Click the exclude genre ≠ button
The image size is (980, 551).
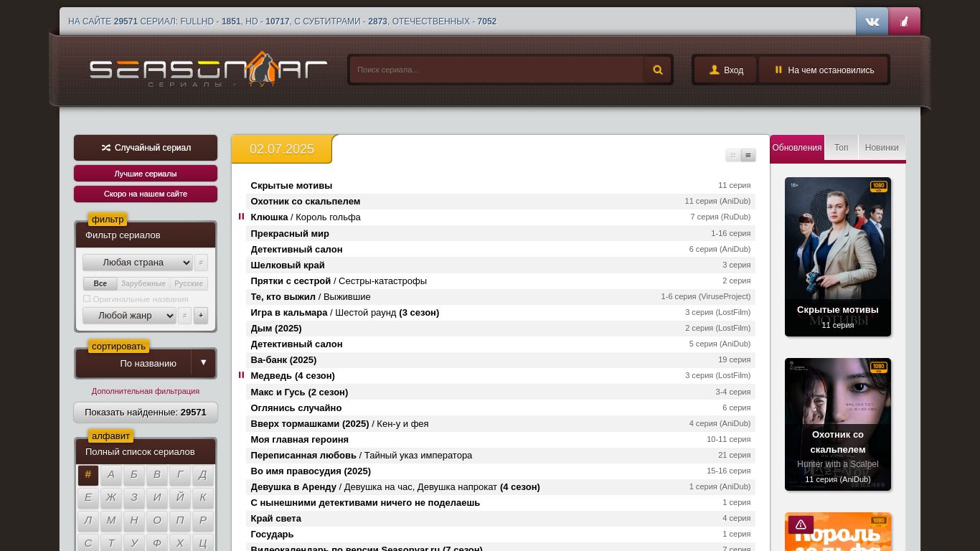(x=184, y=316)
